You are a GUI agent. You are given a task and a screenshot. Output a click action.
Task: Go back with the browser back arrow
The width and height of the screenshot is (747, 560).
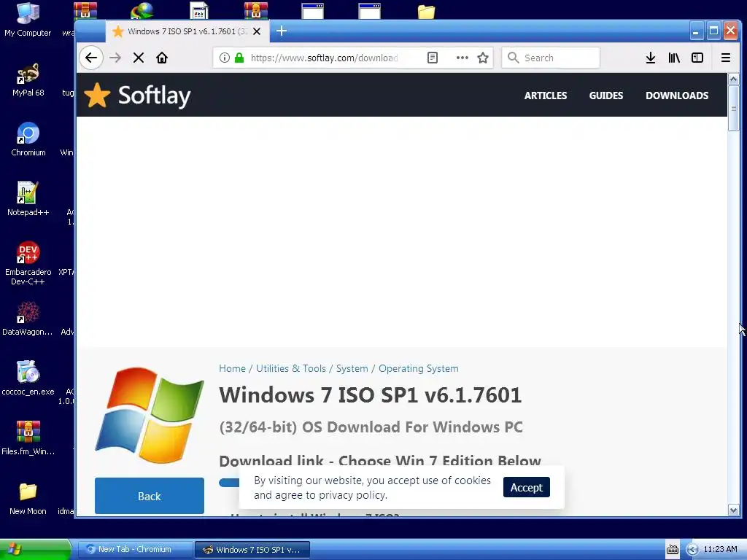click(x=91, y=58)
